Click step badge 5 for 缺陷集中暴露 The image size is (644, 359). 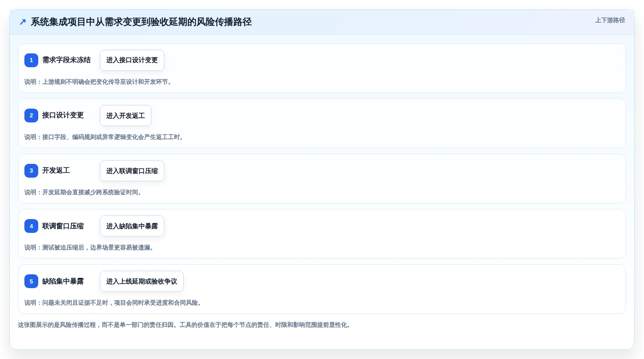tap(31, 281)
